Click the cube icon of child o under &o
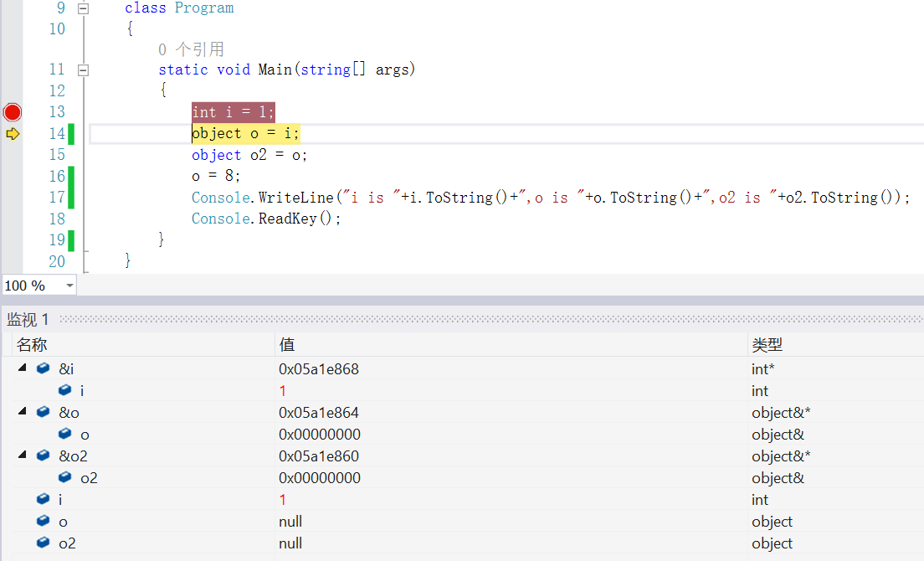The image size is (924, 561). coord(64,434)
